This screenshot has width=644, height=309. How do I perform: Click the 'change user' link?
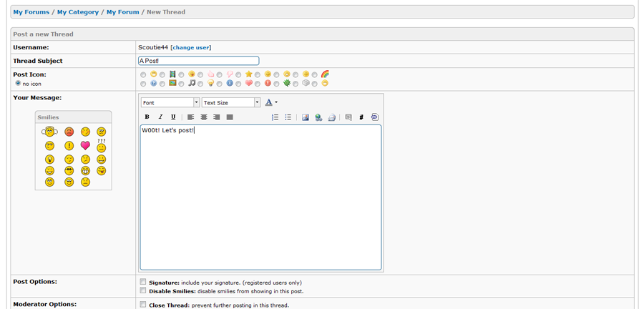tap(191, 47)
